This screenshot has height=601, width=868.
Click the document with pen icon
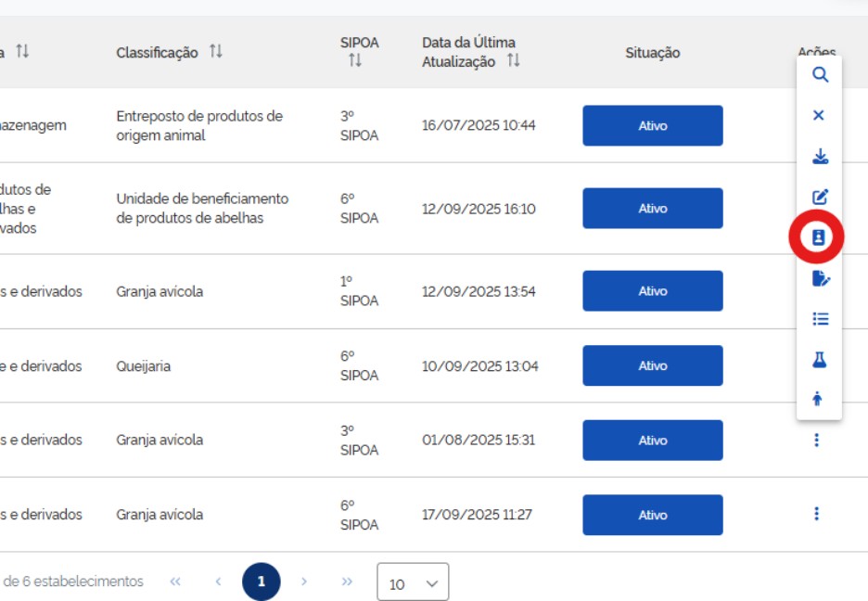[820, 278]
